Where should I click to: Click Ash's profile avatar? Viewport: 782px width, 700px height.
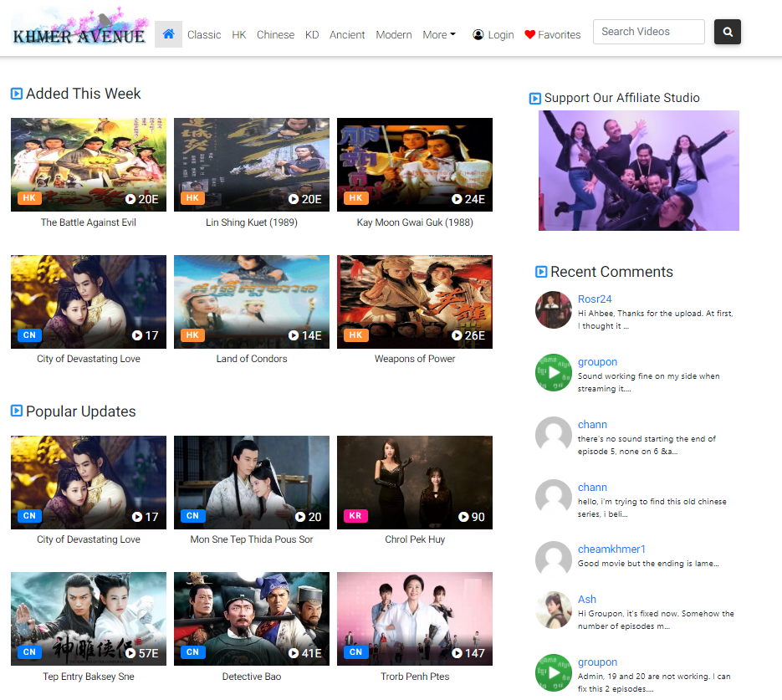tap(553, 610)
